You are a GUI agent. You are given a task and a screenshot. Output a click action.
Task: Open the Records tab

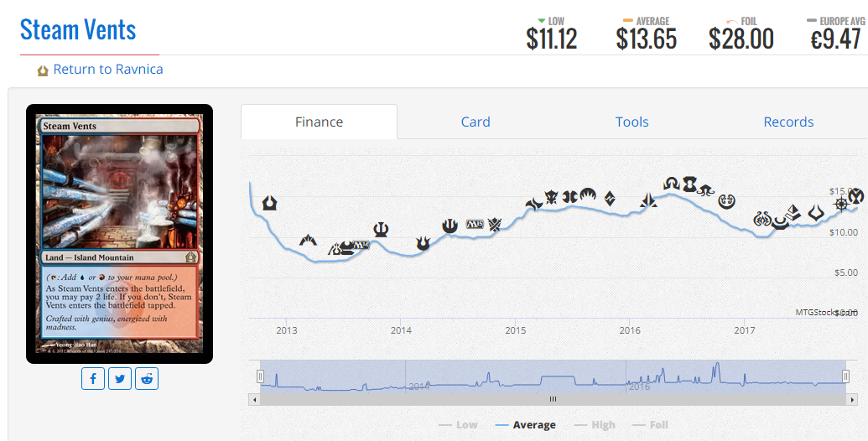pyautogui.click(x=788, y=122)
